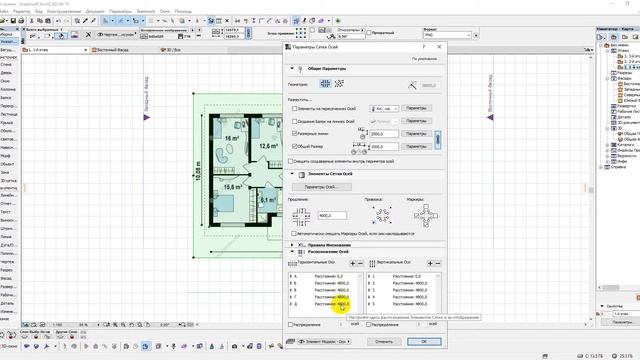Open Parameters button for dimension lines row
Image resolution: width=640 pixels, height=360 pixels.
[x=416, y=133]
